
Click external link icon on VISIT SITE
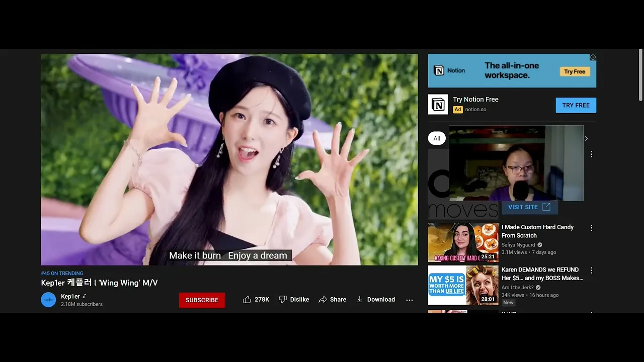point(546,207)
